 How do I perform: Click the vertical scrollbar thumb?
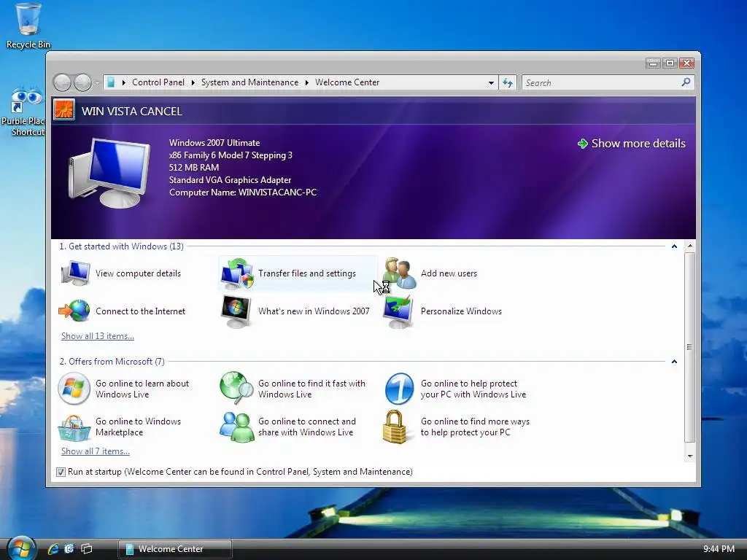click(690, 348)
